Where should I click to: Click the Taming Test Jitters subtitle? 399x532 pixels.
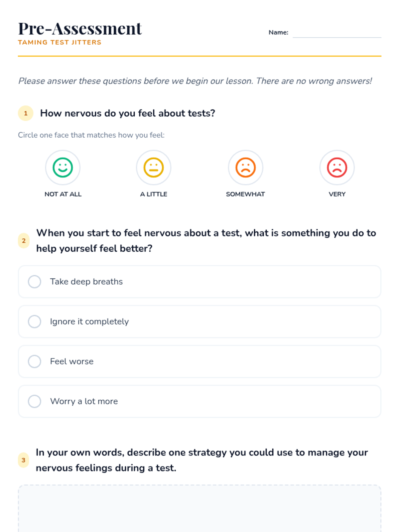(x=60, y=42)
